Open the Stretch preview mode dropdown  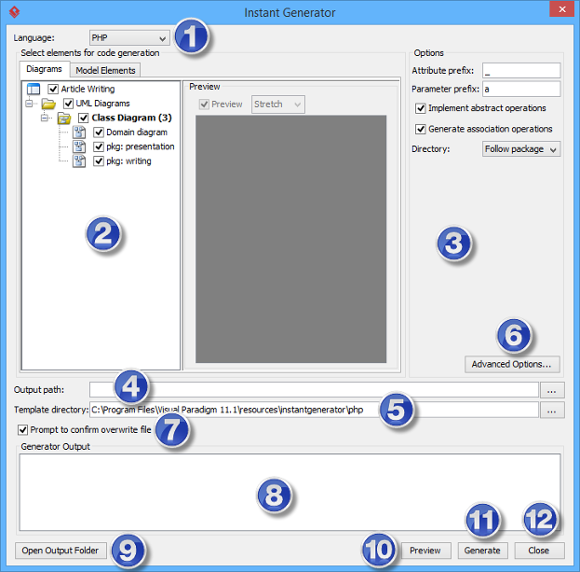click(x=278, y=104)
